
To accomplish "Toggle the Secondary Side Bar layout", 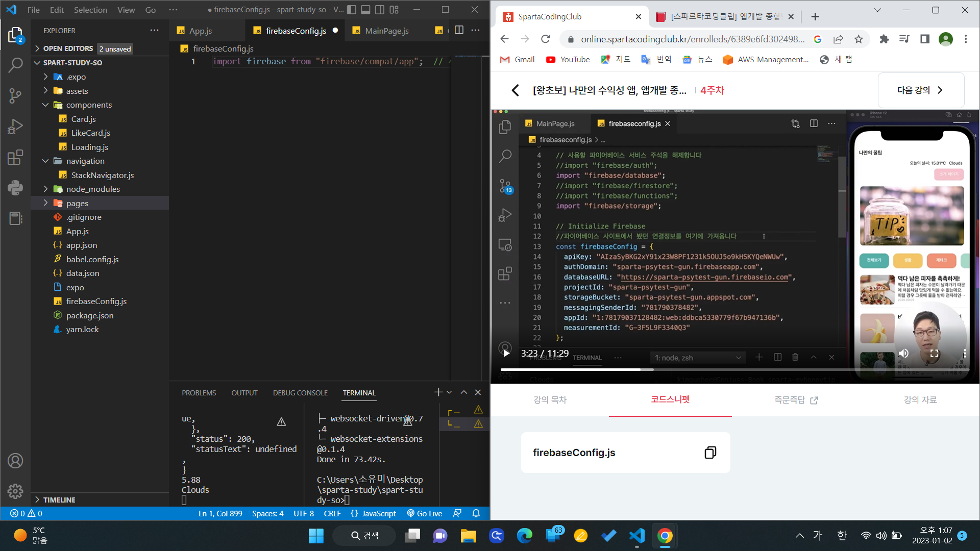I will click(380, 9).
